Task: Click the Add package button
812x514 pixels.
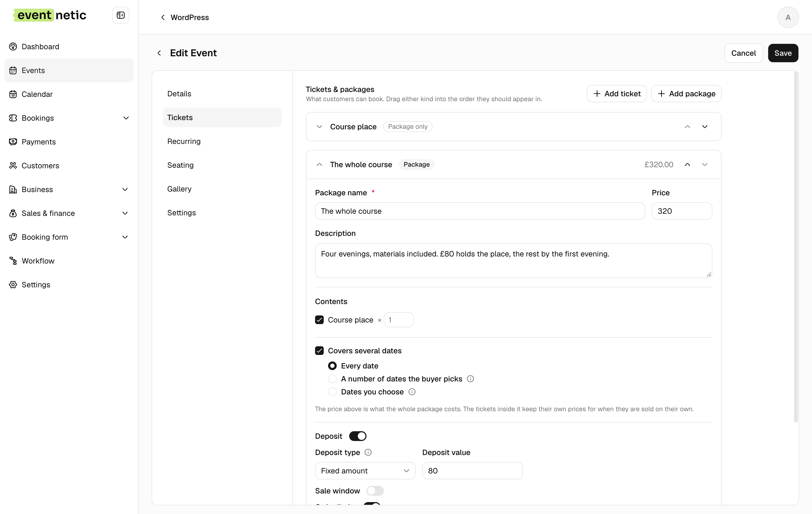Action: (x=686, y=94)
